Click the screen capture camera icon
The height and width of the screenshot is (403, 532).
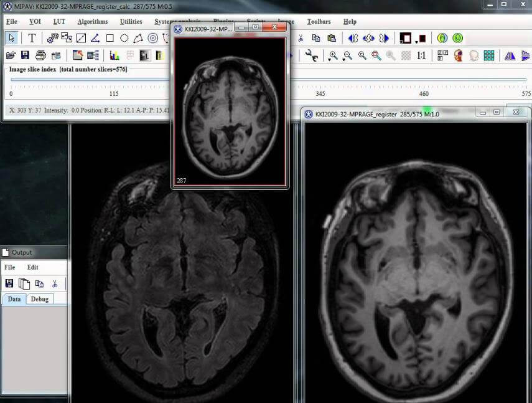(x=56, y=55)
